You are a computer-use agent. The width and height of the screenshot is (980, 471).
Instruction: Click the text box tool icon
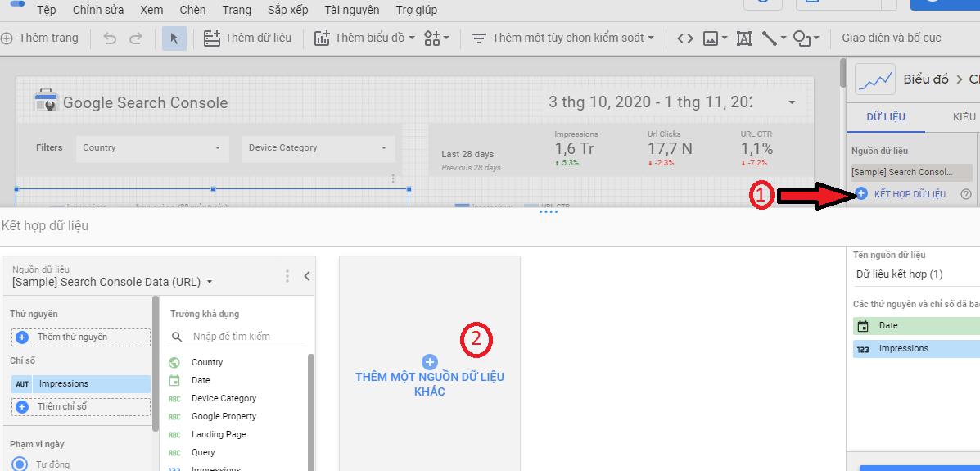pos(743,38)
